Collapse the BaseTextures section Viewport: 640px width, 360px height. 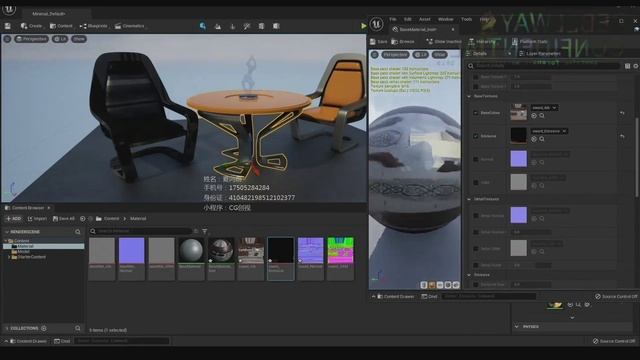[469, 97]
